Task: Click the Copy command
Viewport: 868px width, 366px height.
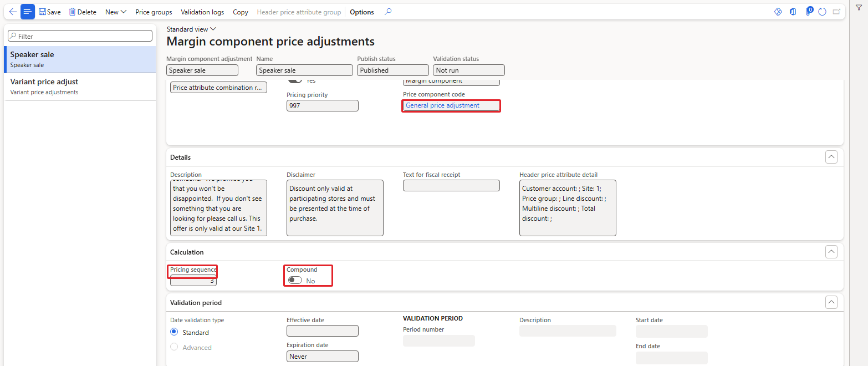Action: [241, 12]
